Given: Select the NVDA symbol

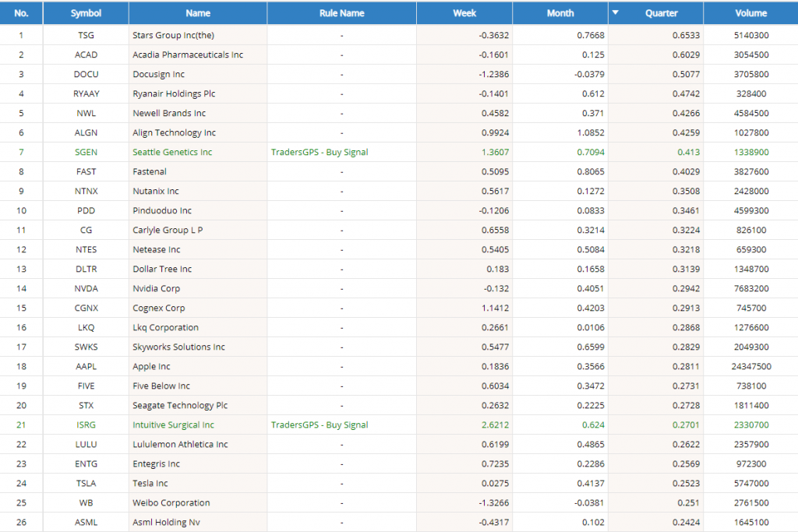Looking at the screenshot, I should (x=86, y=288).
